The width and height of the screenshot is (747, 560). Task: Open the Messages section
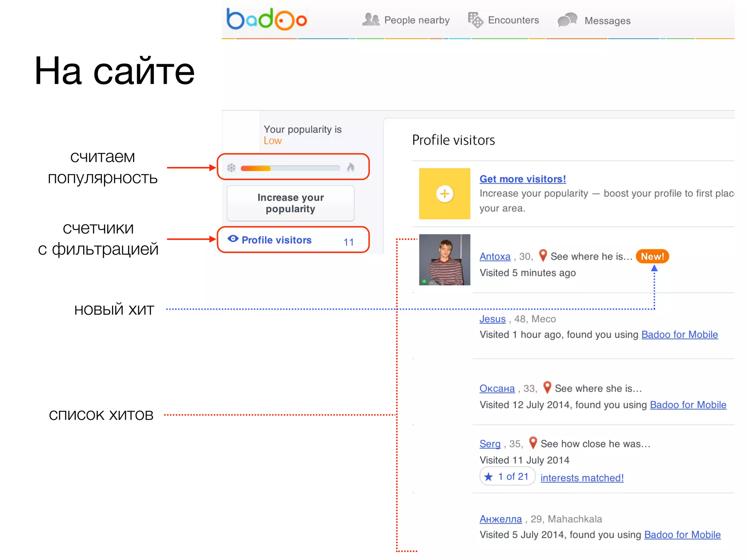pyautogui.click(x=607, y=21)
